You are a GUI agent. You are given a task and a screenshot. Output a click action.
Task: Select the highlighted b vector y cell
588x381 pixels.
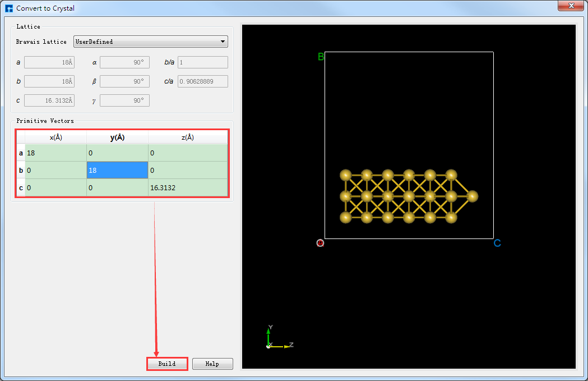[117, 170]
